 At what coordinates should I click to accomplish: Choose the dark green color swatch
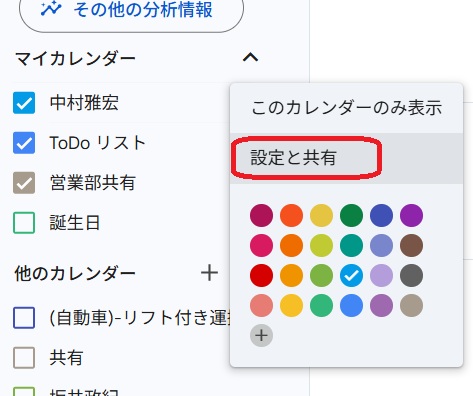click(351, 215)
